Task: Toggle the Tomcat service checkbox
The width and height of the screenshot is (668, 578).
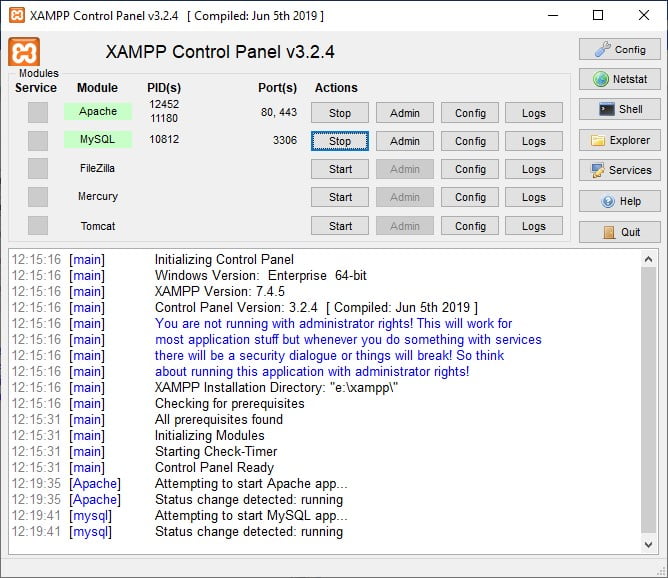Action: (38, 225)
